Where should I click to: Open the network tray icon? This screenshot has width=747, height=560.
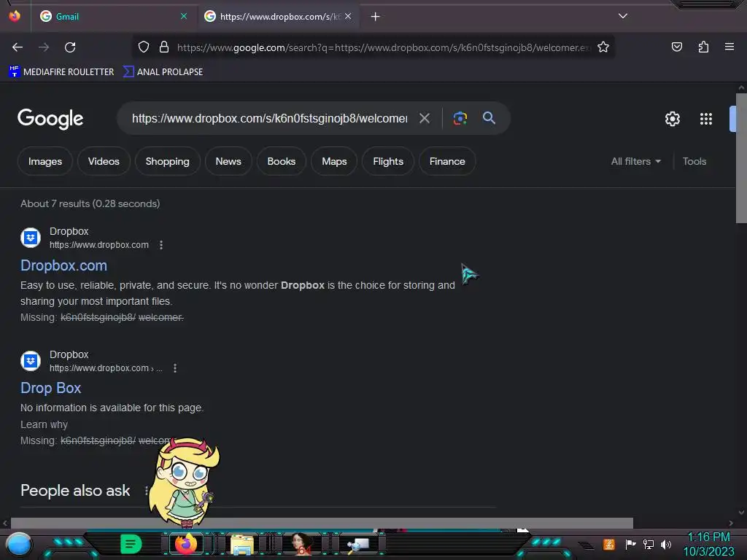(x=649, y=544)
